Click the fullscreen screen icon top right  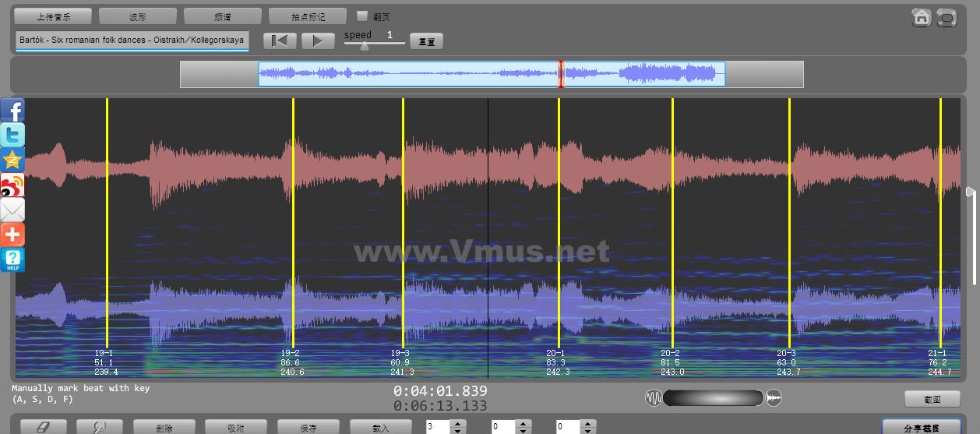(x=947, y=18)
